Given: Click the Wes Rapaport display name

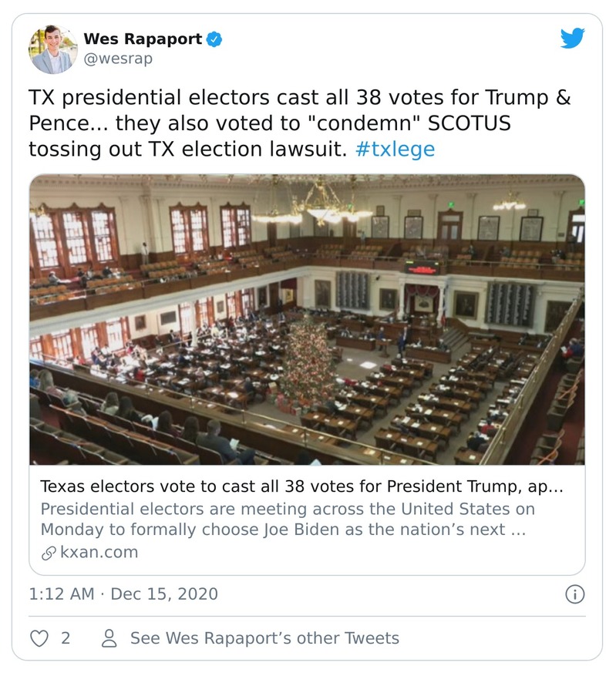Looking at the screenshot, I should click(x=143, y=39).
